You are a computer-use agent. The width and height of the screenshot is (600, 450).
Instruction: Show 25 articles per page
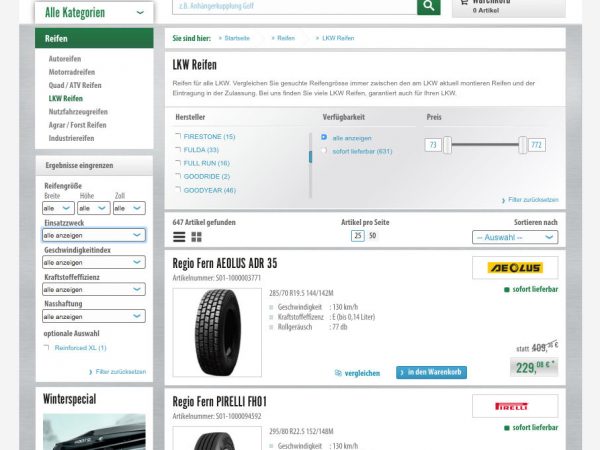[358, 236]
